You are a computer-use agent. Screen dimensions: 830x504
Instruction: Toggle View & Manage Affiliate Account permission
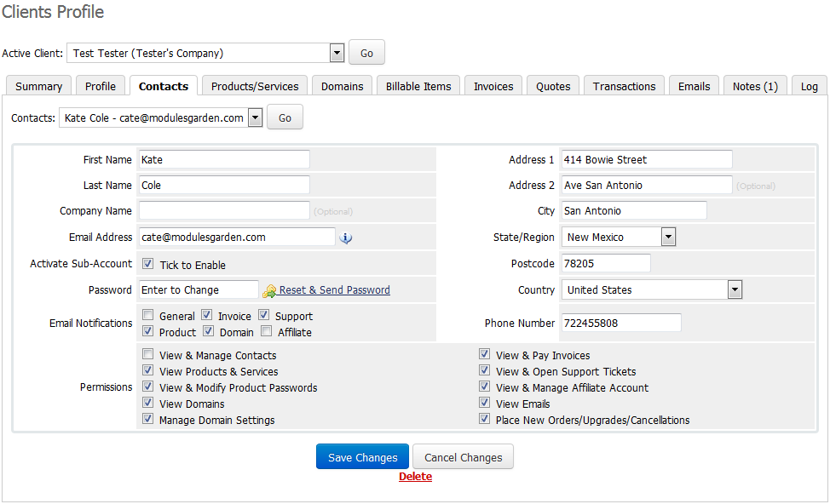coord(484,386)
